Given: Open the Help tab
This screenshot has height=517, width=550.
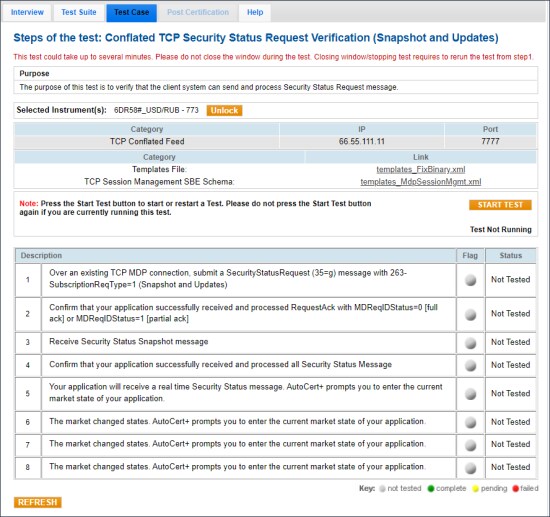Looking at the screenshot, I should [x=255, y=12].
